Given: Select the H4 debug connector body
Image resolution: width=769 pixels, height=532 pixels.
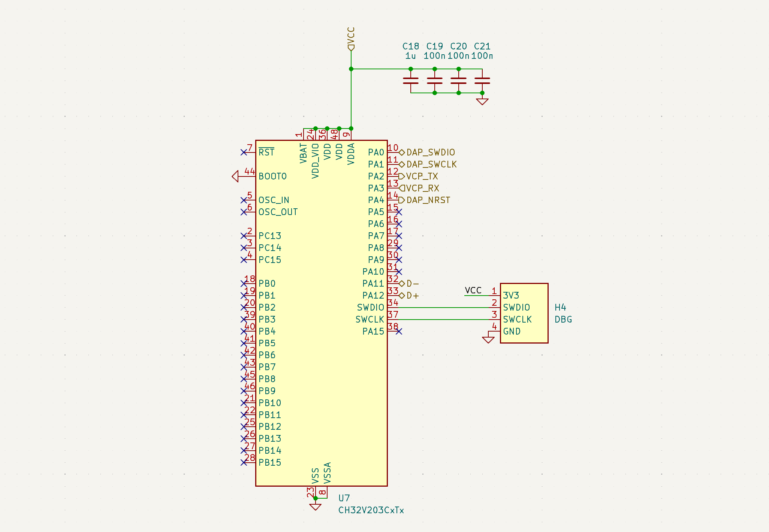Looking at the screenshot, I should (x=524, y=313).
